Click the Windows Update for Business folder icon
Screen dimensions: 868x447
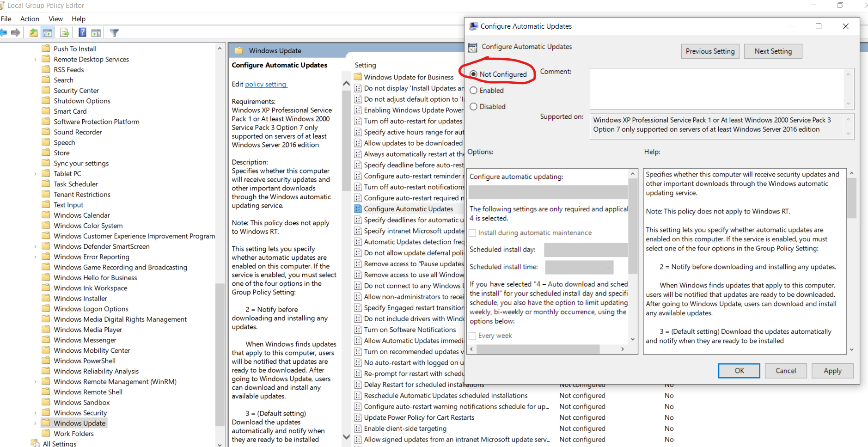pyautogui.click(x=358, y=77)
